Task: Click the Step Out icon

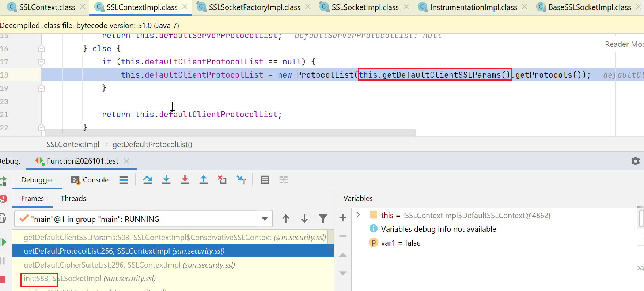Action: [204, 180]
